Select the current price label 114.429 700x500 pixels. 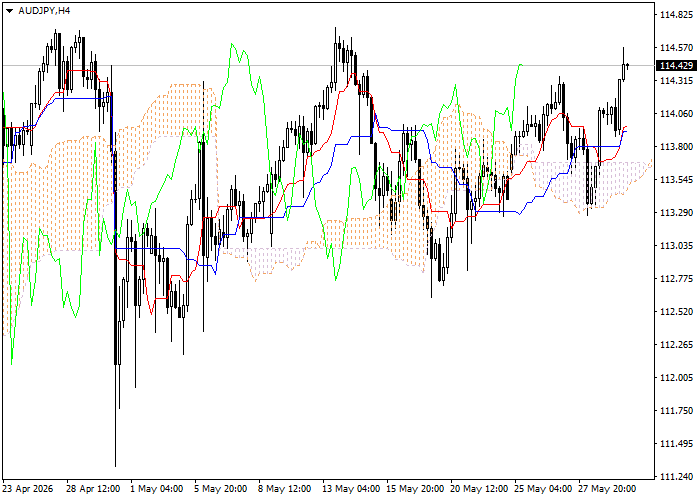click(676, 66)
